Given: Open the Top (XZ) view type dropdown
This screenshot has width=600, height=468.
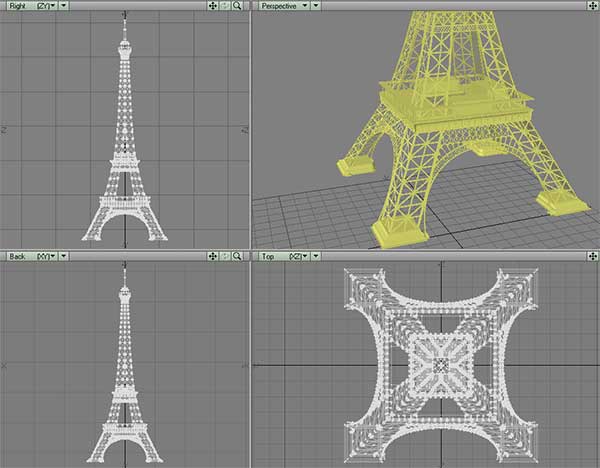Looking at the screenshot, I should pos(284,256).
